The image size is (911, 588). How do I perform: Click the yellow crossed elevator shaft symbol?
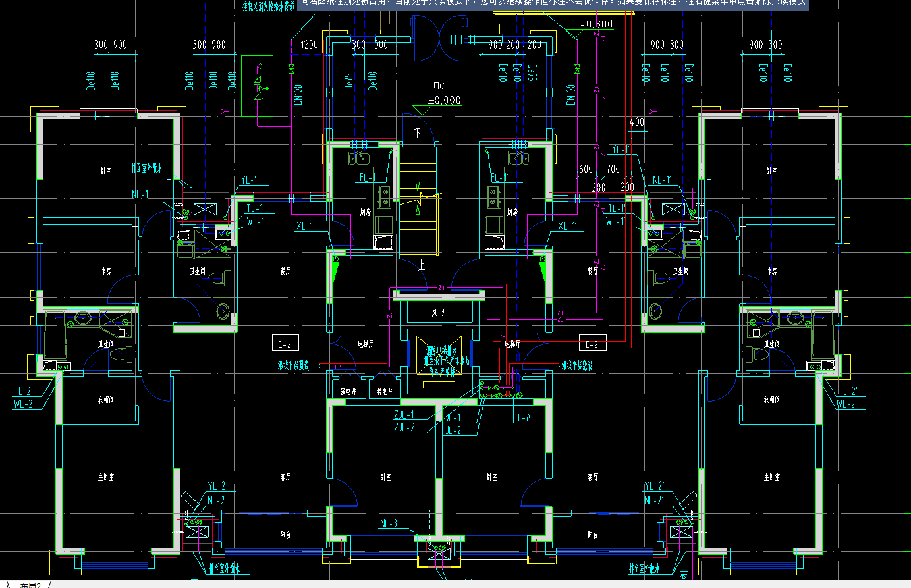click(439, 356)
